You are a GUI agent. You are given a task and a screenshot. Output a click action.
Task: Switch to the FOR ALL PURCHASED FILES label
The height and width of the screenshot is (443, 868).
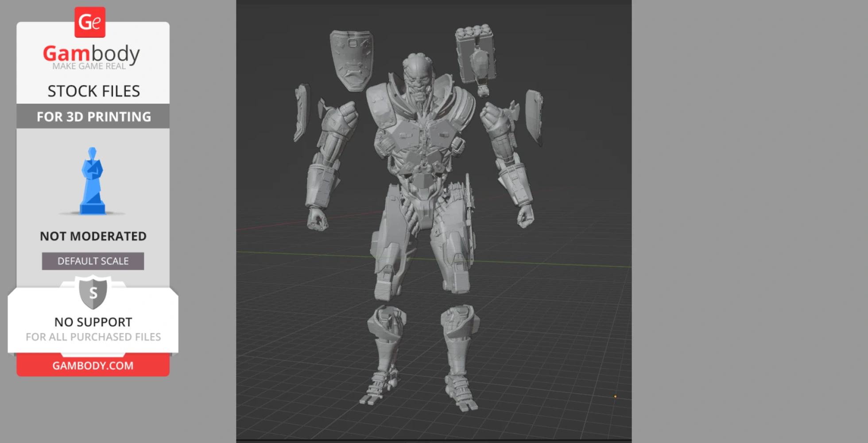click(x=93, y=337)
